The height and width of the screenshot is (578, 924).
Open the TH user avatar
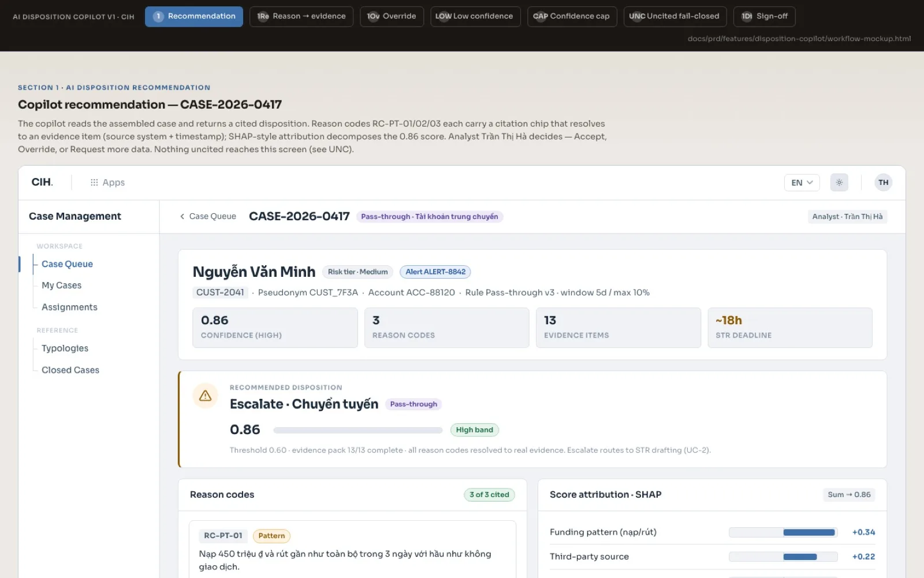(883, 183)
